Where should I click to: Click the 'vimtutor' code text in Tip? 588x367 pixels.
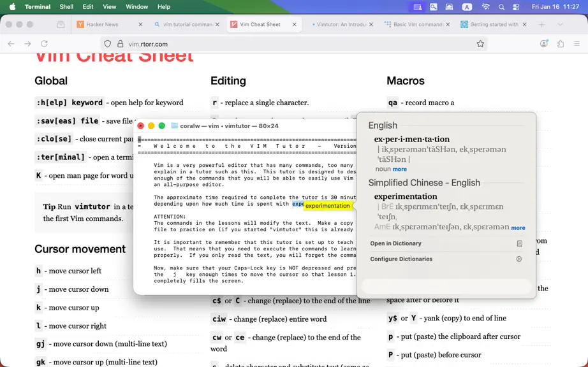point(92,206)
